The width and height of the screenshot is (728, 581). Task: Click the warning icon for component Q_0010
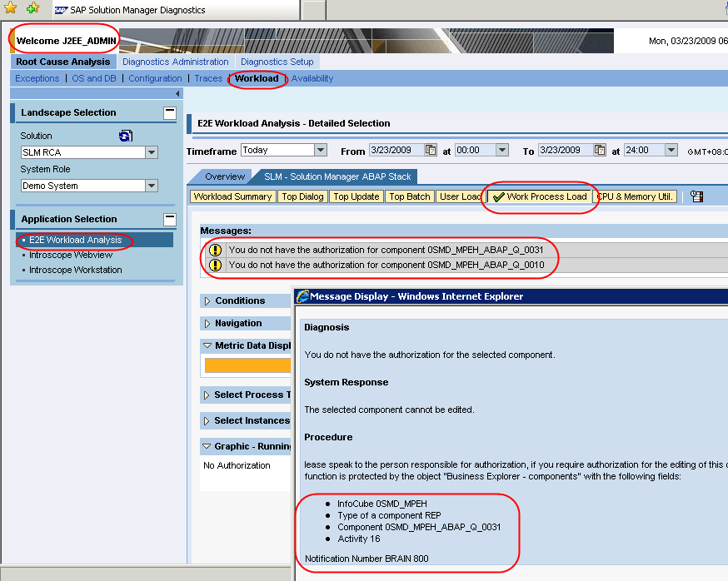tap(215, 266)
